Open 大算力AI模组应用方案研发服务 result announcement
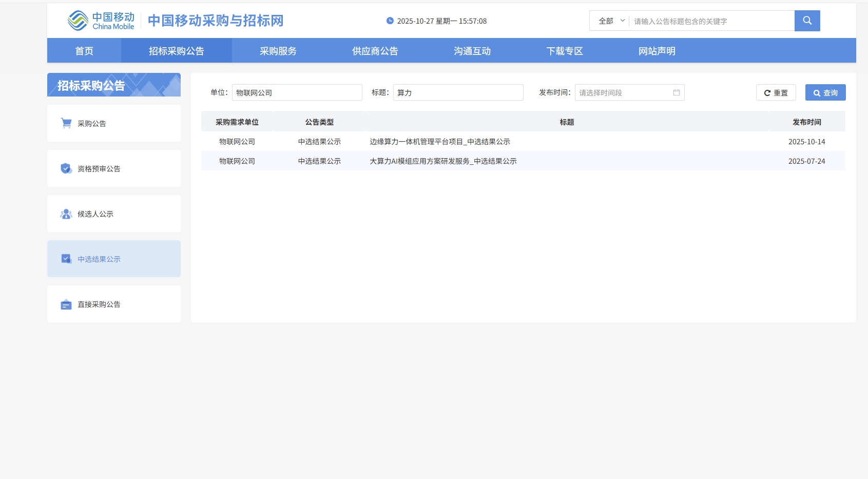The height and width of the screenshot is (479, 868). click(x=443, y=161)
